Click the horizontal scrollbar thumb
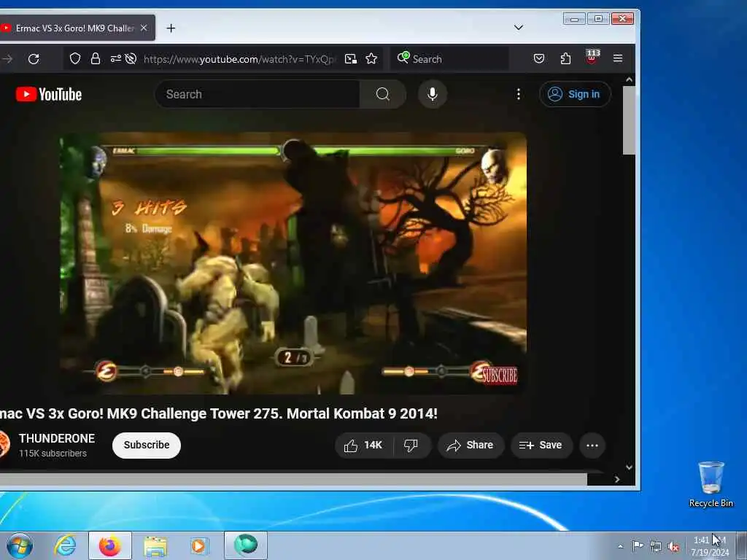Viewport: 747px width, 560px height. [293, 480]
